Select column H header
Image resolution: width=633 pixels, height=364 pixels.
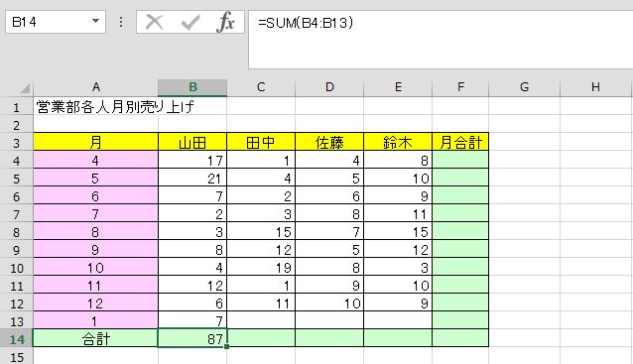[x=595, y=87]
